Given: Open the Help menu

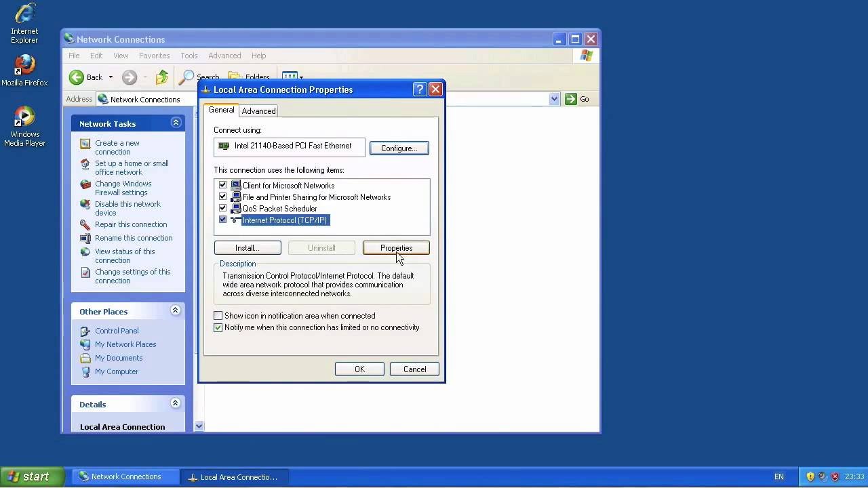Looking at the screenshot, I should (x=258, y=56).
